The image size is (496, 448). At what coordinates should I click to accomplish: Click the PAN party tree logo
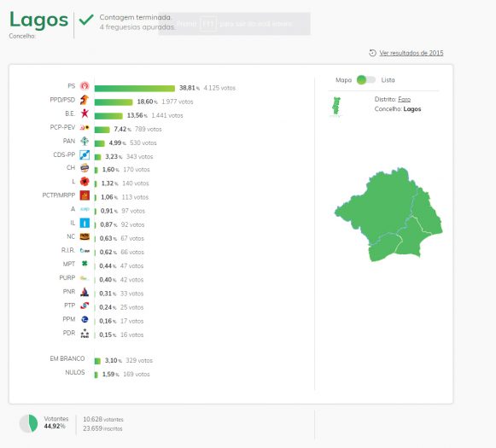(x=85, y=141)
